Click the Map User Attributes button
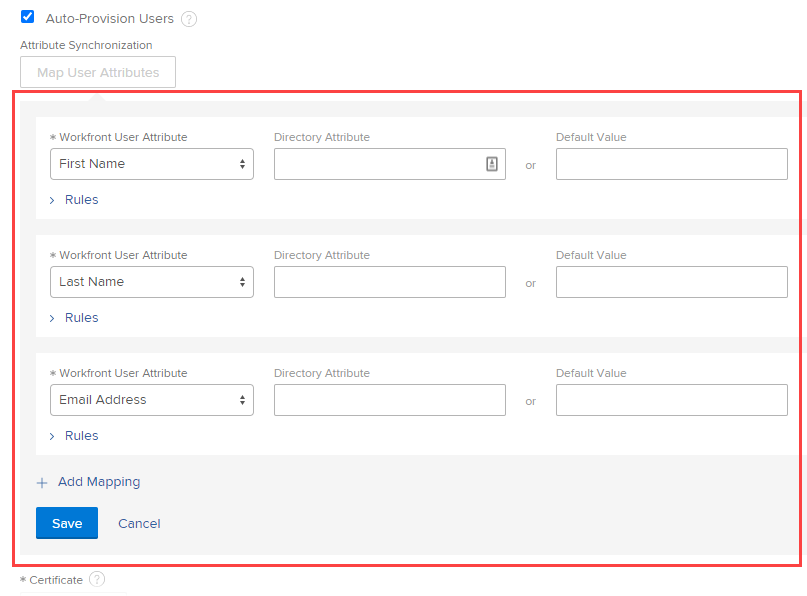This screenshot has height=596, width=807. (x=98, y=72)
